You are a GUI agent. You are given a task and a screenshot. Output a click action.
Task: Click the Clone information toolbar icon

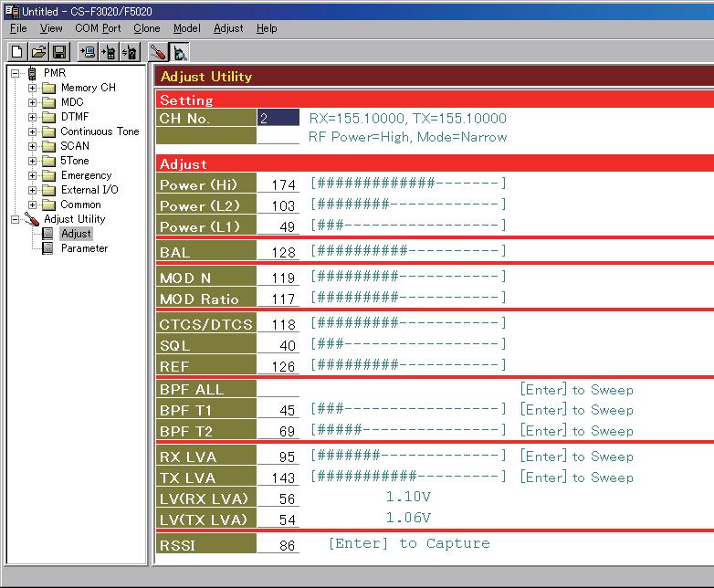[x=130, y=52]
